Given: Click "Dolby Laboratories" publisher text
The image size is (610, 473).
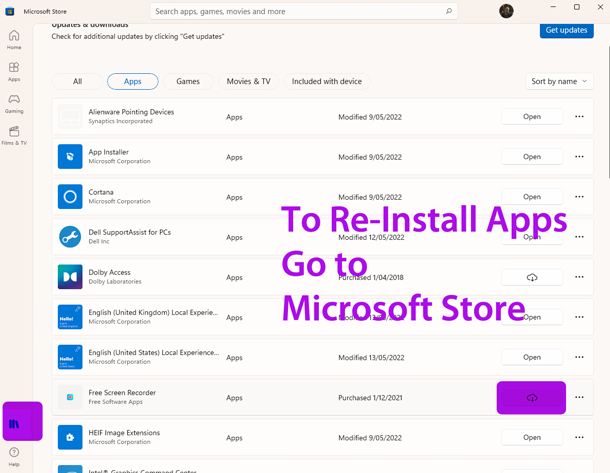Looking at the screenshot, I should [x=115, y=282].
